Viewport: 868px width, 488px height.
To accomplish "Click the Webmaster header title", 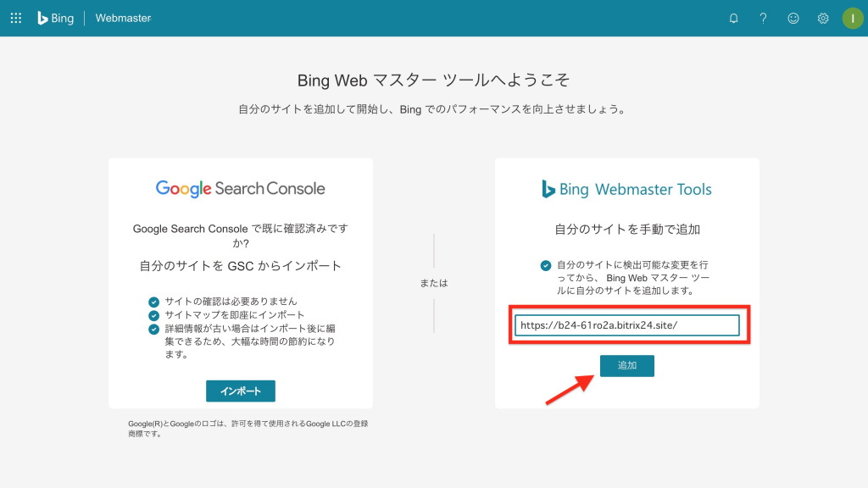I will point(123,19).
